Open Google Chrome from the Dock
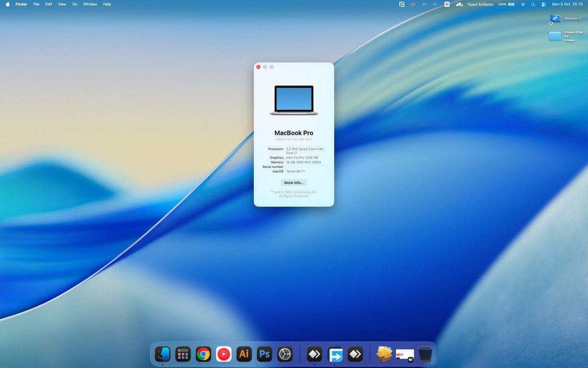Image resolution: width=588 pixels, height=368 pixels. [203, 354]
